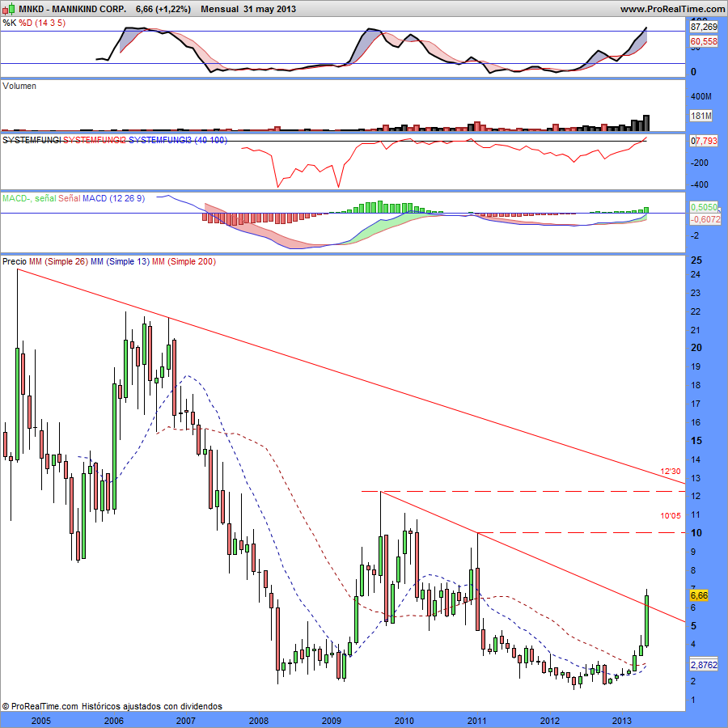
Task: Click the 2006 year marker
Action: pos(114,721)
